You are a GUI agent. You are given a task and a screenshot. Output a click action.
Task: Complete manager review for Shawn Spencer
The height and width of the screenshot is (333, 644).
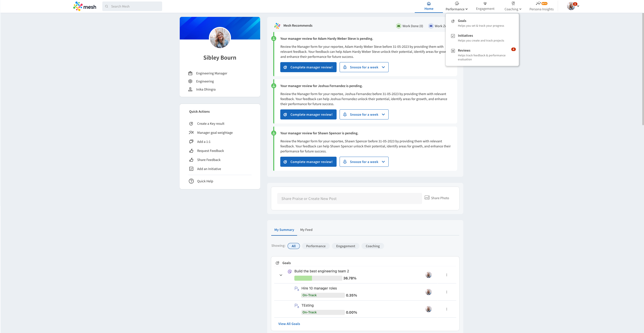click(x=308, y=162)
